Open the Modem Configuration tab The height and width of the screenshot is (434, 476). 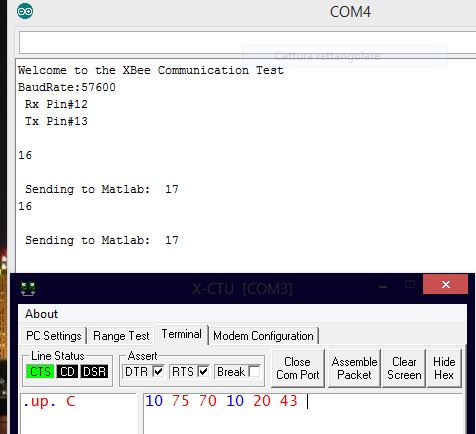click(x=263, y=336)
